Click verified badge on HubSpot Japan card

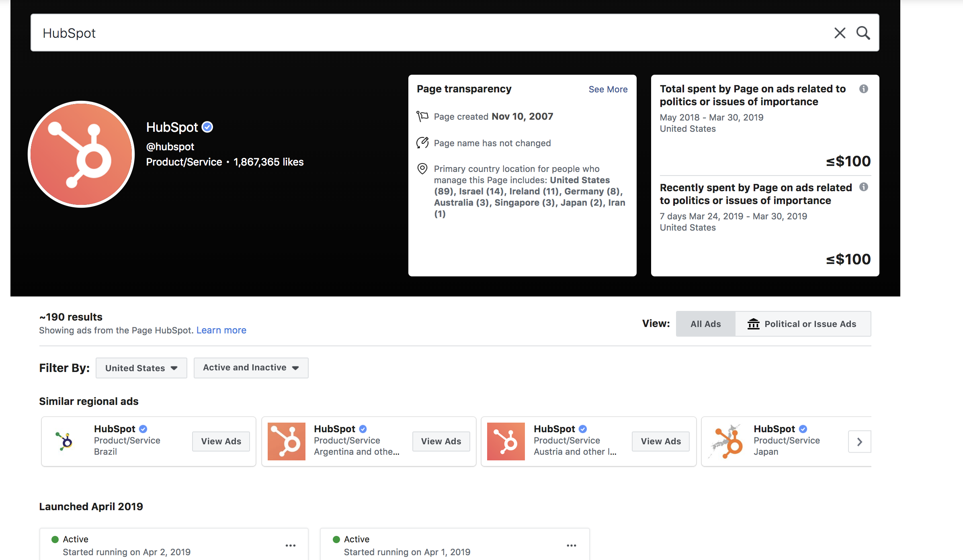[x=803, y=429]
